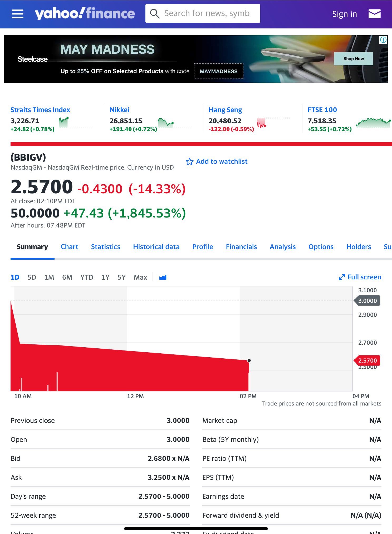Screen dimensions: 392x534
Task: Click the PE ratio (TTM) label
Action: point(224,458)
